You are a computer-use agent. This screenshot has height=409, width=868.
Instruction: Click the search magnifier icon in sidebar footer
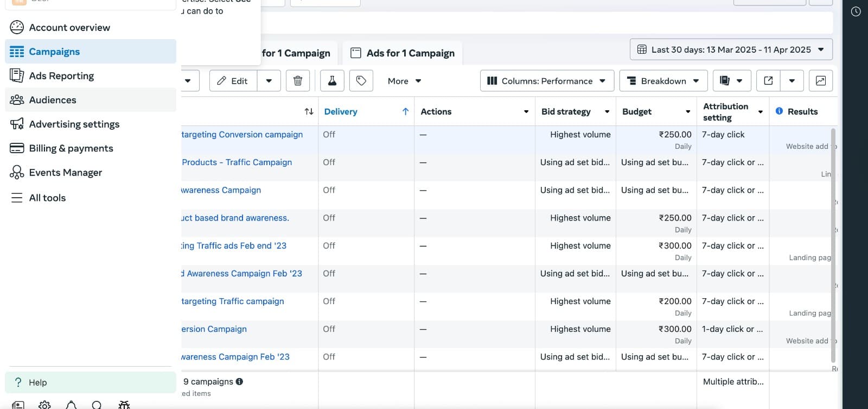point(97,405)
